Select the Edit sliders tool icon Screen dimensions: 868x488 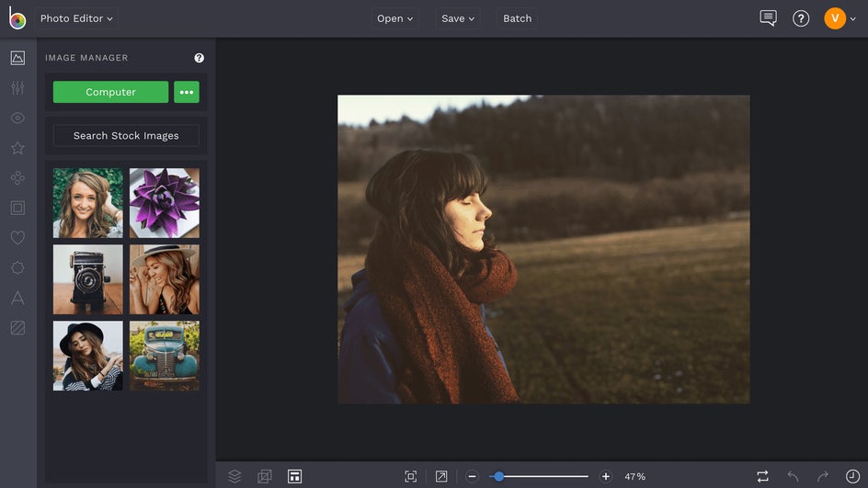[17, 88]
